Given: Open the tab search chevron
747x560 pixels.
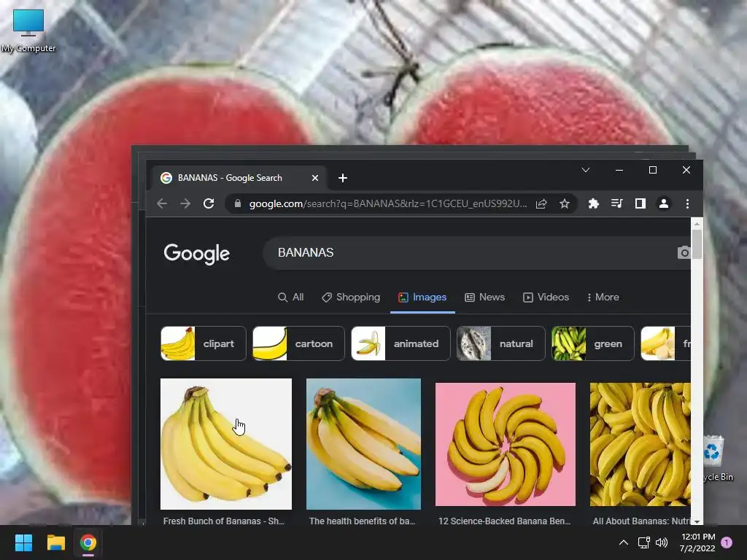Looking at the screenshot, I should point(586,170).
